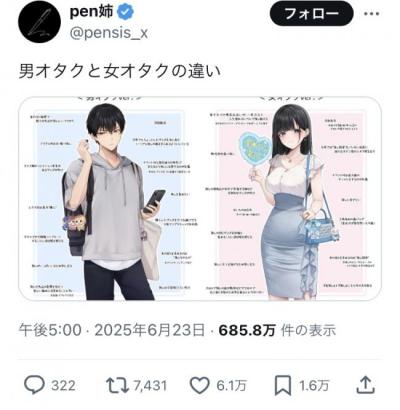Click the male otaku illustration half
400x410 pixels.
(x=109, y=199)
